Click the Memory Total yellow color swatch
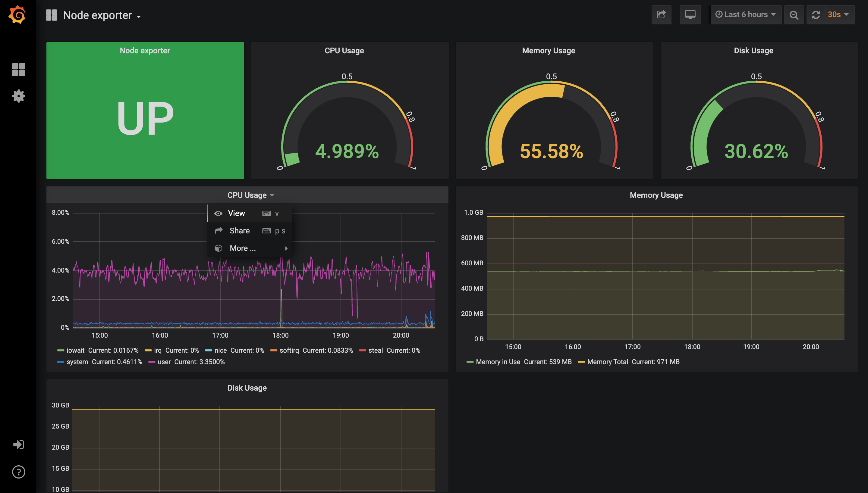This screenshot has height=493, width=868. pos(581,362)
